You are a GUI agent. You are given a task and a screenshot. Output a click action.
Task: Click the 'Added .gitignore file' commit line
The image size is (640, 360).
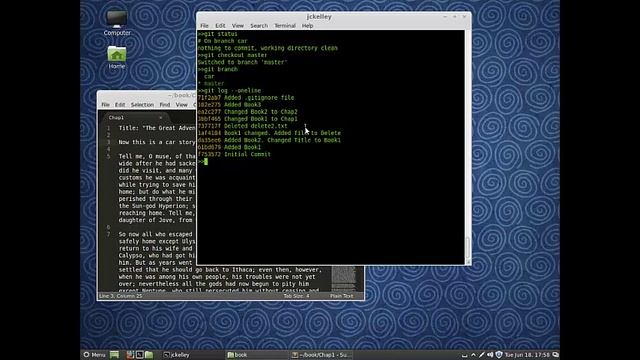tap(246, 98)
